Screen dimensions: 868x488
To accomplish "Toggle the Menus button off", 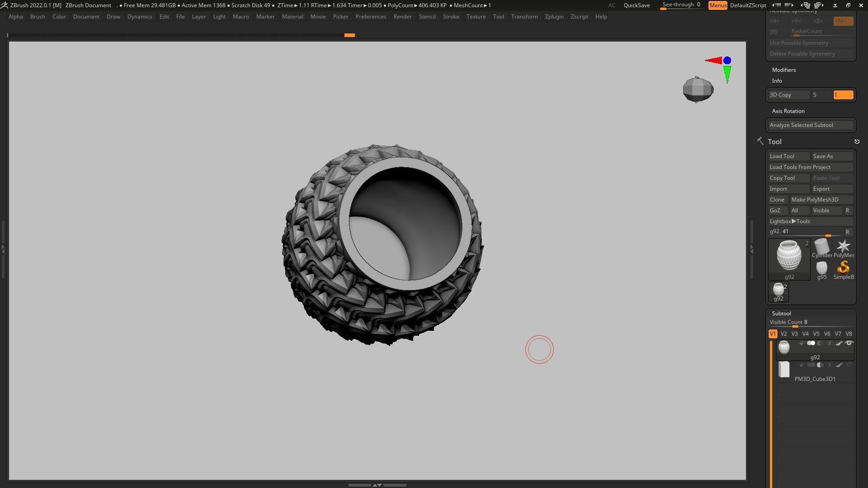I will [717, 5].
